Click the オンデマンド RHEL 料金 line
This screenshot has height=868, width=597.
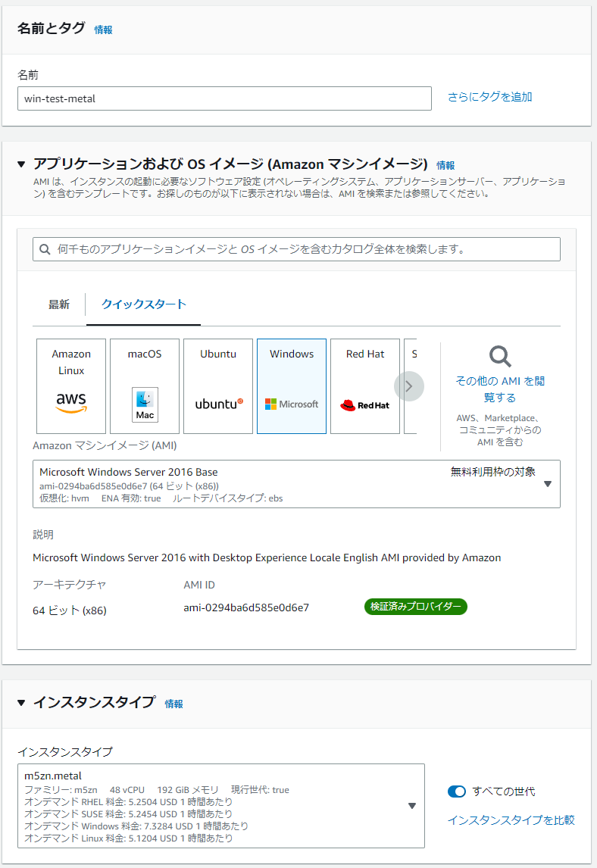pyautogui.click(x=129, y=801)
